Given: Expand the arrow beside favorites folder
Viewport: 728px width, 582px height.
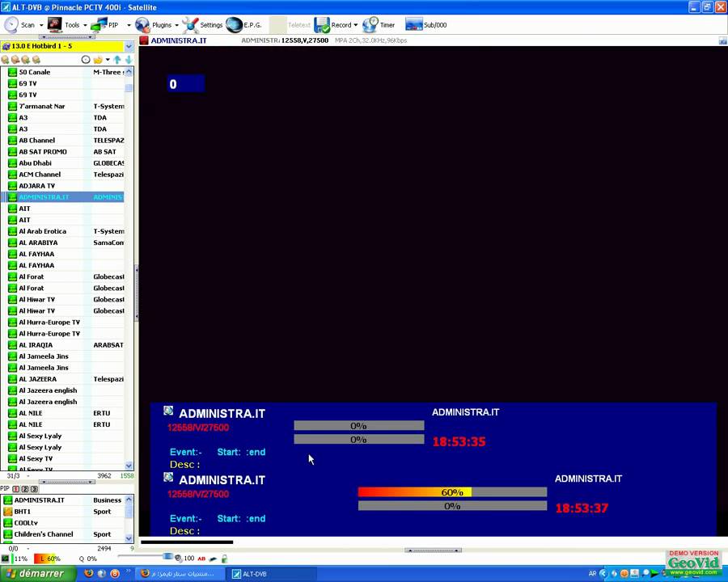Looking at the screenshot, I should [108, 59].
